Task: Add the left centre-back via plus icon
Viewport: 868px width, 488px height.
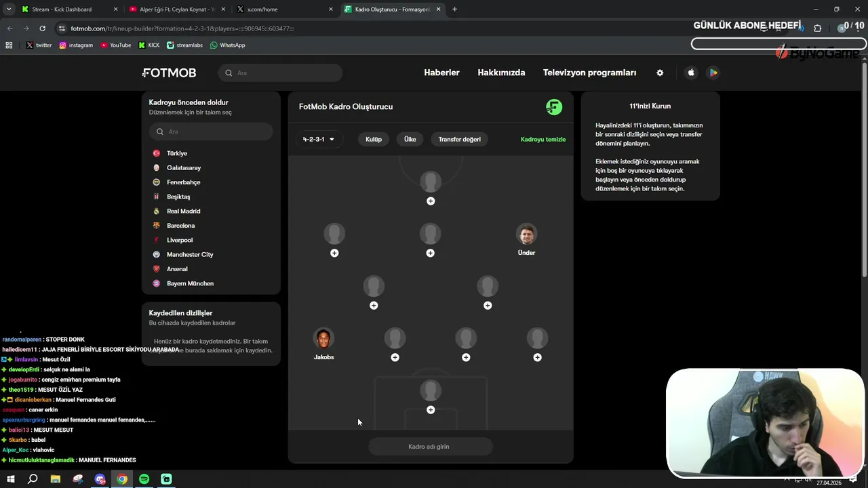Action: (395, 357)
